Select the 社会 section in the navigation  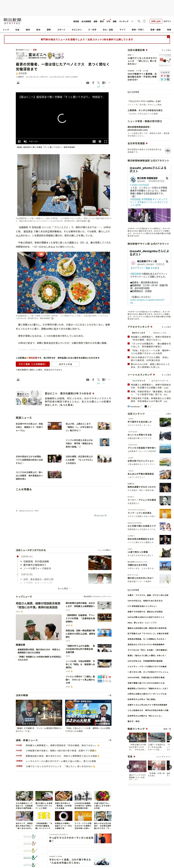pyautogui.click(x=17, y=30)
